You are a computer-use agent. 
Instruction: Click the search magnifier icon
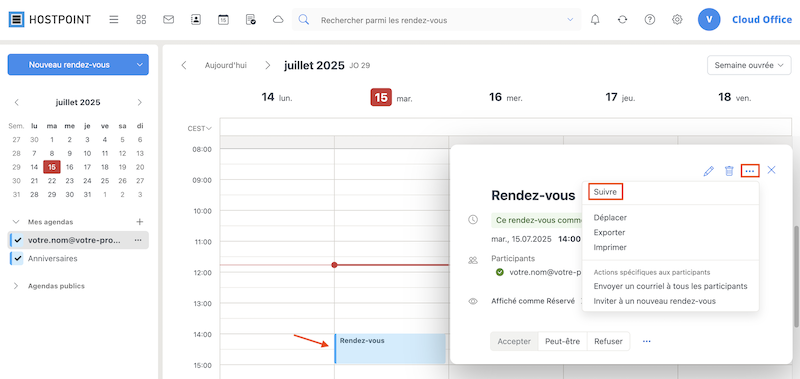(304, 20)
